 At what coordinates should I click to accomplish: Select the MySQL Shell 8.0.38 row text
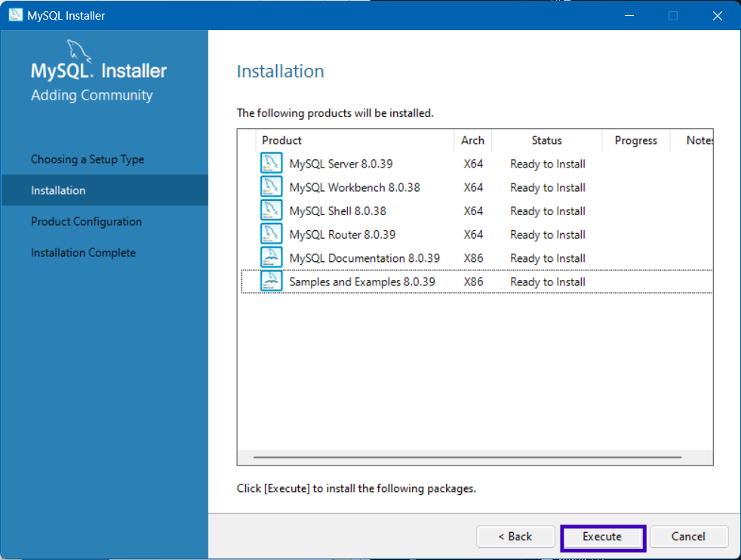point(337,211)
